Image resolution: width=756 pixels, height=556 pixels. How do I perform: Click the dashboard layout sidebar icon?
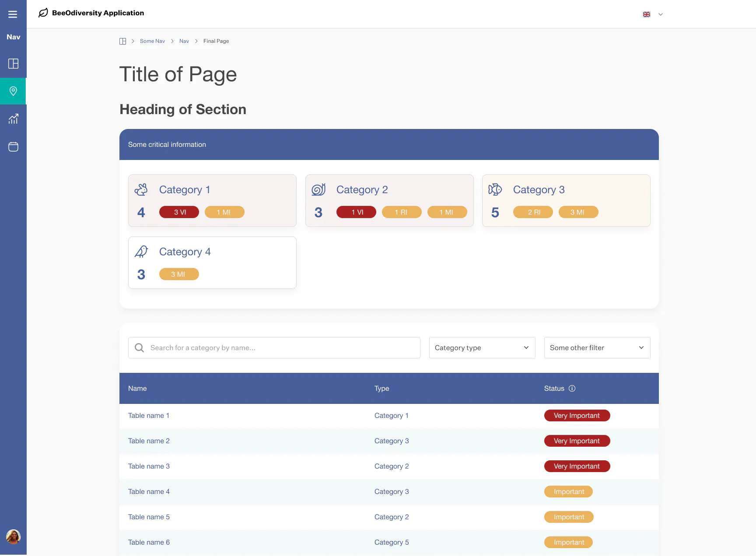(x=13, y=64)
